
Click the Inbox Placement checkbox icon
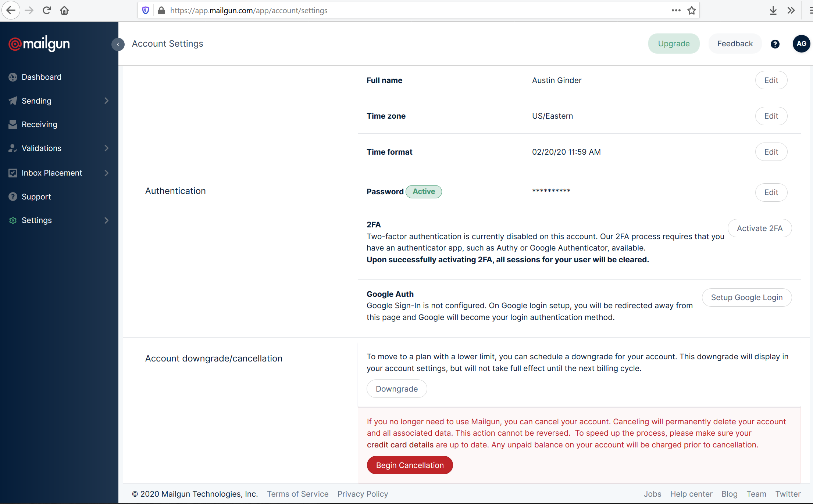(x=13, y=173)
